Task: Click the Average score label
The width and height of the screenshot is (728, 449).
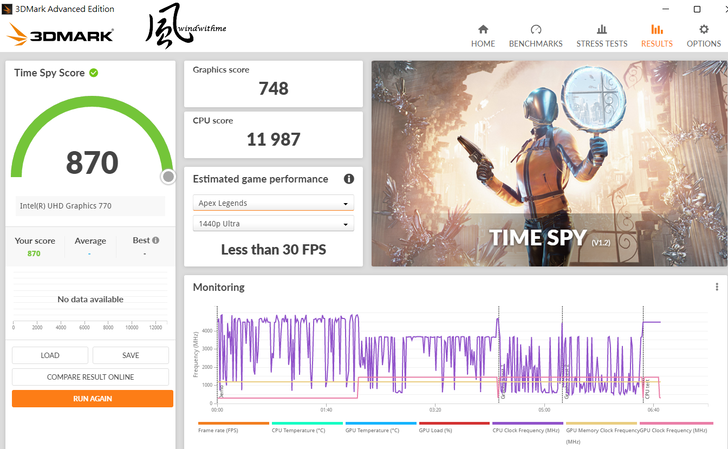Action: pos(91,241)
